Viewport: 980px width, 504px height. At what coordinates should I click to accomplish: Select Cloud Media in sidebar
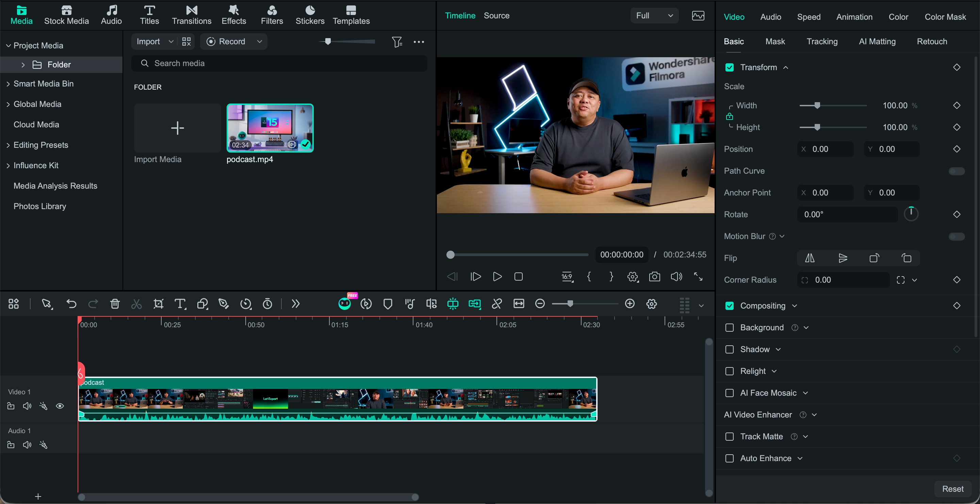(36, 125)
